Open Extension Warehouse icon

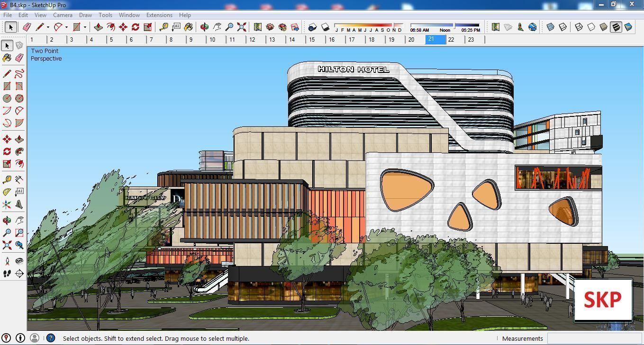282,27
